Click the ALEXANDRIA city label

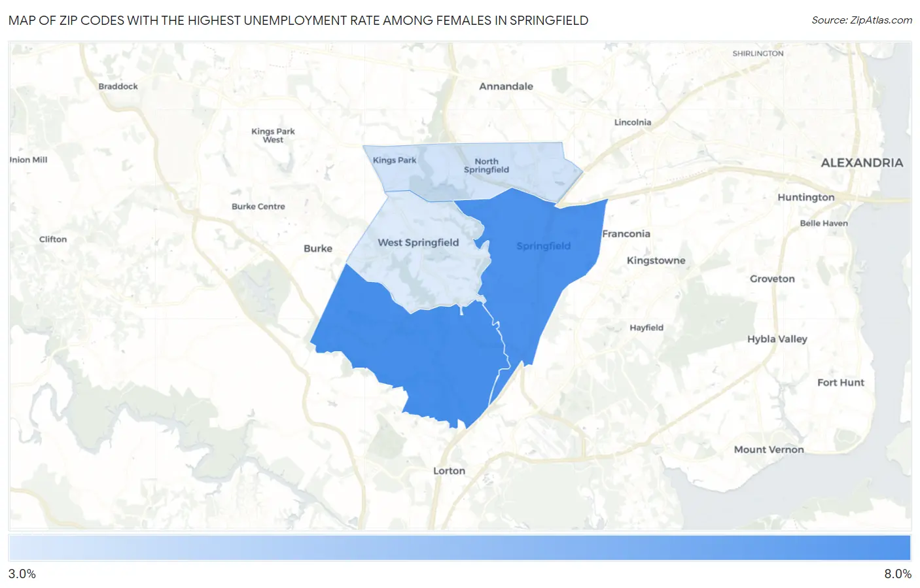(862, 163)
